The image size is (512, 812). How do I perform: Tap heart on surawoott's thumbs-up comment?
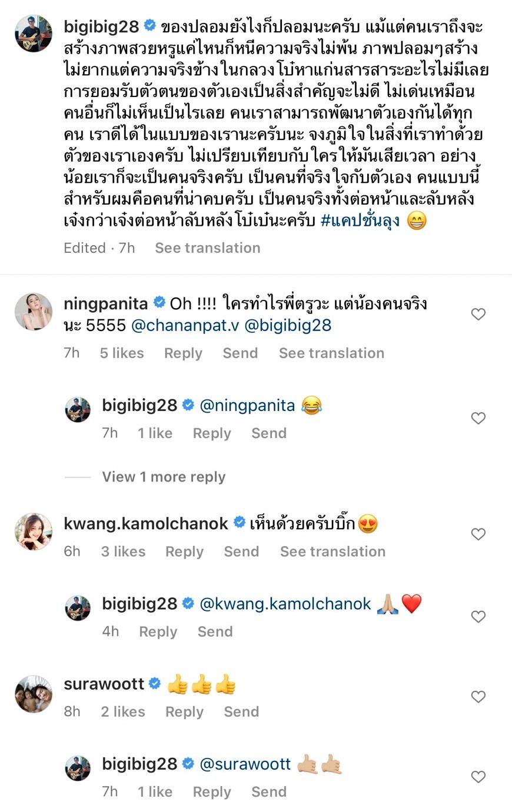478,697
